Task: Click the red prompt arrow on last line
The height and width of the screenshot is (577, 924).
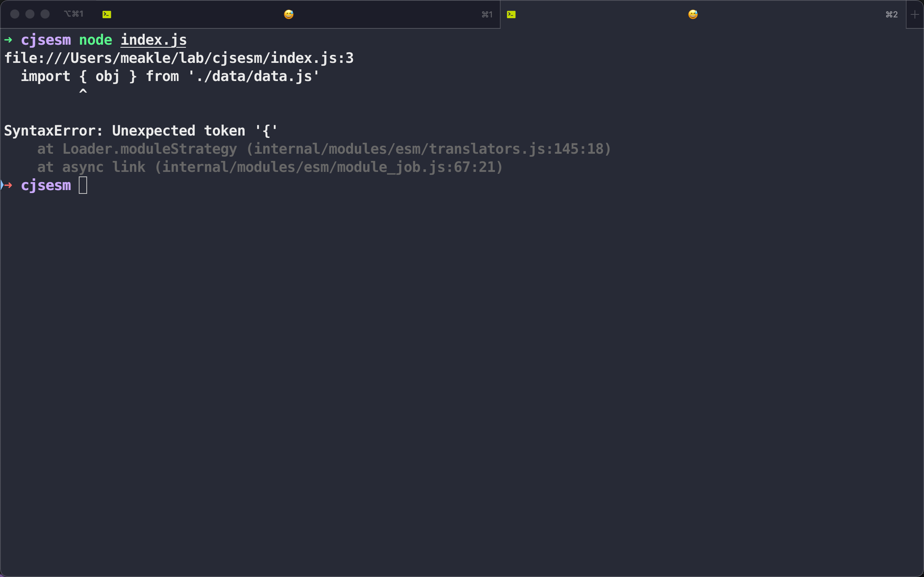Action: point(8,186)
